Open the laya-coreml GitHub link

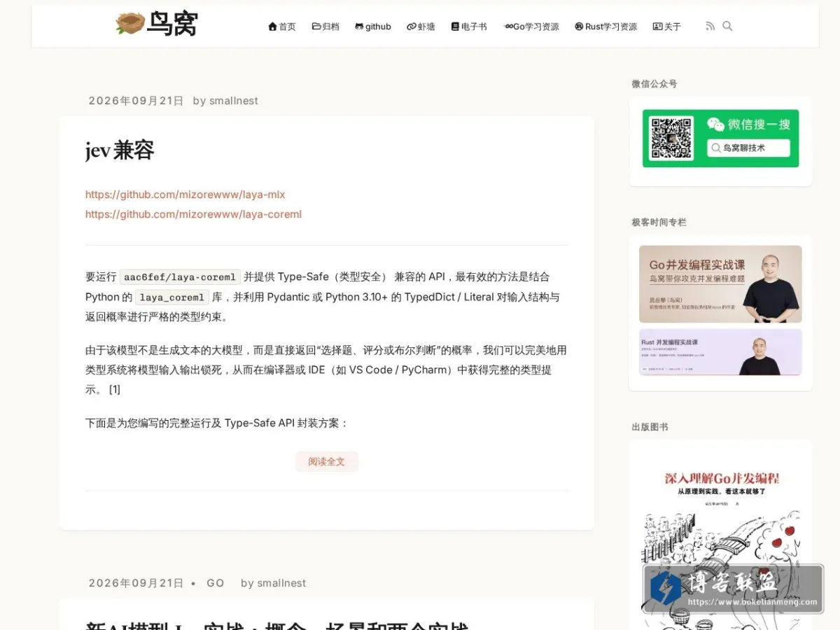coord(193,214)
